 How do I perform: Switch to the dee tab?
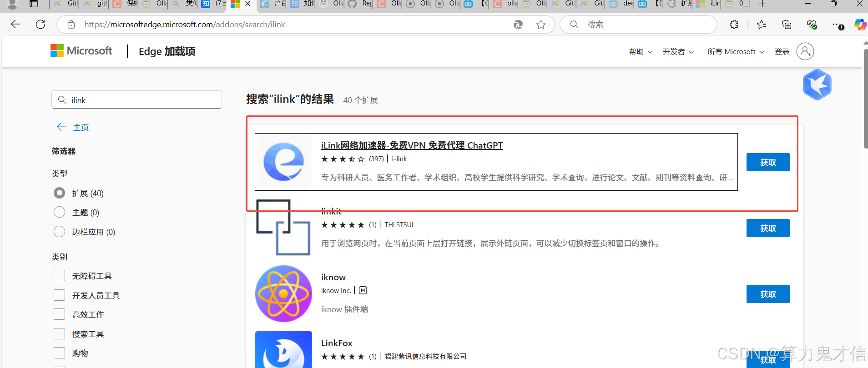(621, 4)
